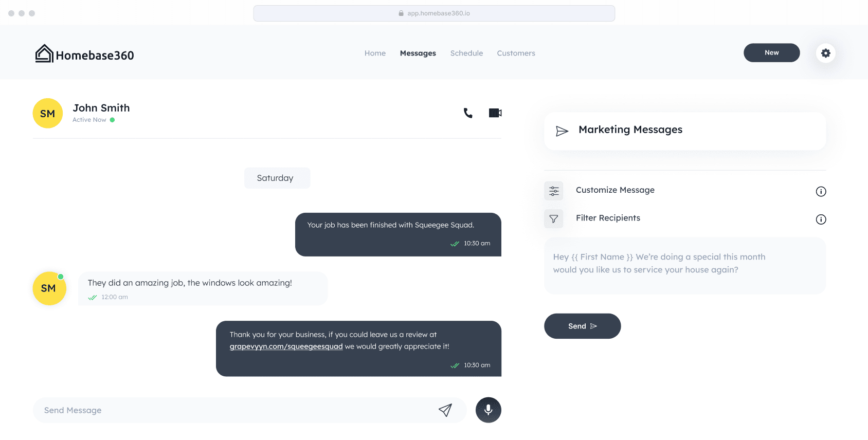
Task: Click the Send marketing message button
Action: (x=582, y=326)
